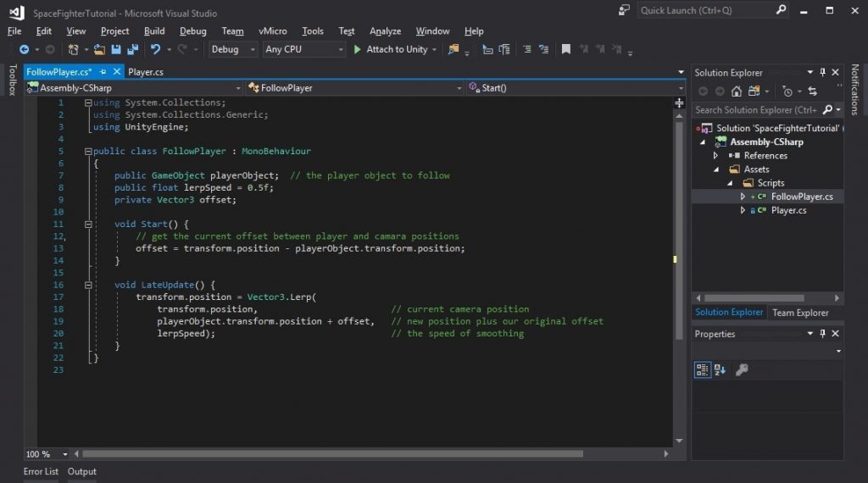Click the editor split window handle
Screen dimensions: 868x483
pos(679,103)
